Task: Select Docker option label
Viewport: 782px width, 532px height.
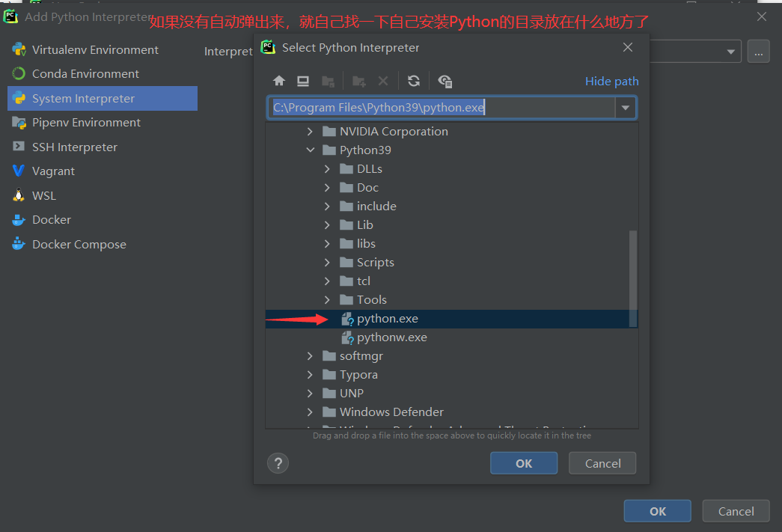Action: pos(52,220)
